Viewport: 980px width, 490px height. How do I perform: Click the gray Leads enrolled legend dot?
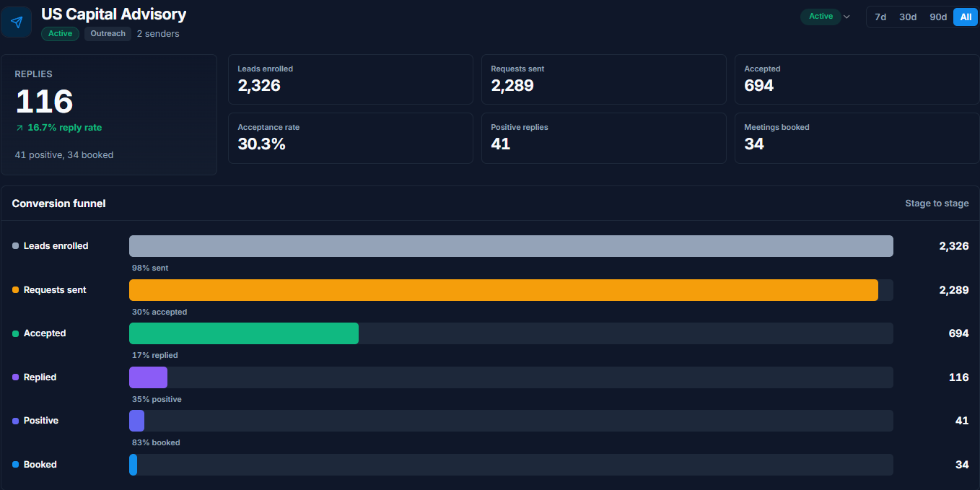pyautogui.click(x=16, y=246)
